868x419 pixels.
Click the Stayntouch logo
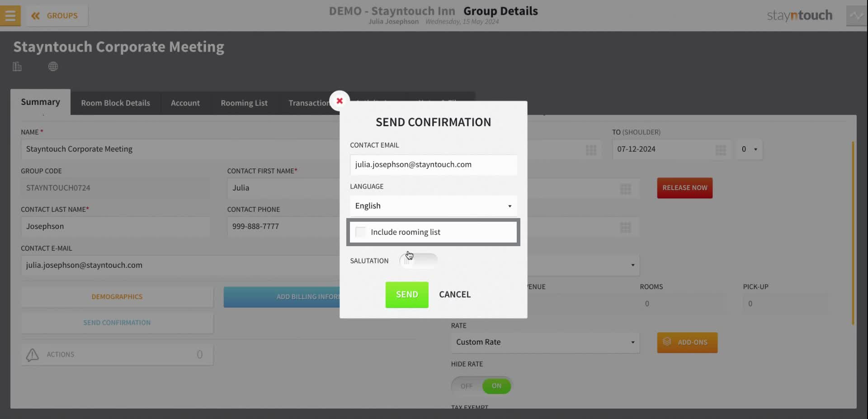tap(799, 15)
